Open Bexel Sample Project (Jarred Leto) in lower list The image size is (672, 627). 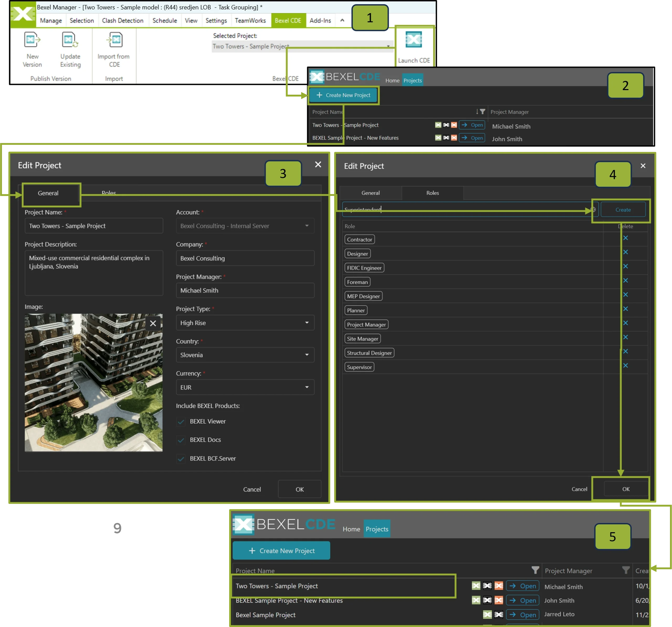point(523,614)
